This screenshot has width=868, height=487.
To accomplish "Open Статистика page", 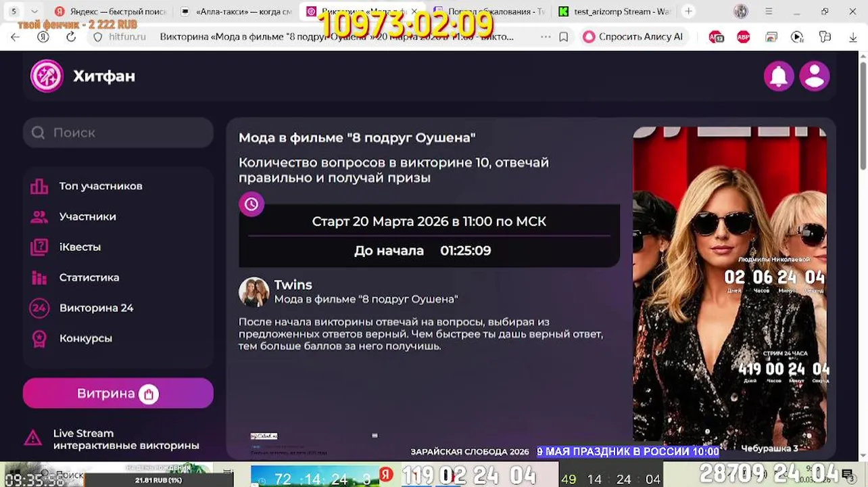I will click(x=89, y=277).
